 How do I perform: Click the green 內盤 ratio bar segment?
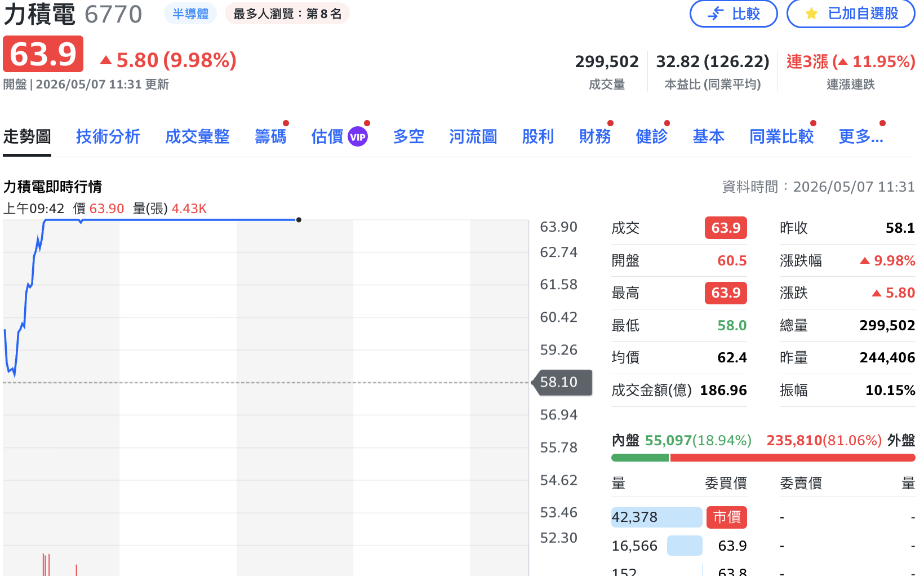[x=640, y=458]
